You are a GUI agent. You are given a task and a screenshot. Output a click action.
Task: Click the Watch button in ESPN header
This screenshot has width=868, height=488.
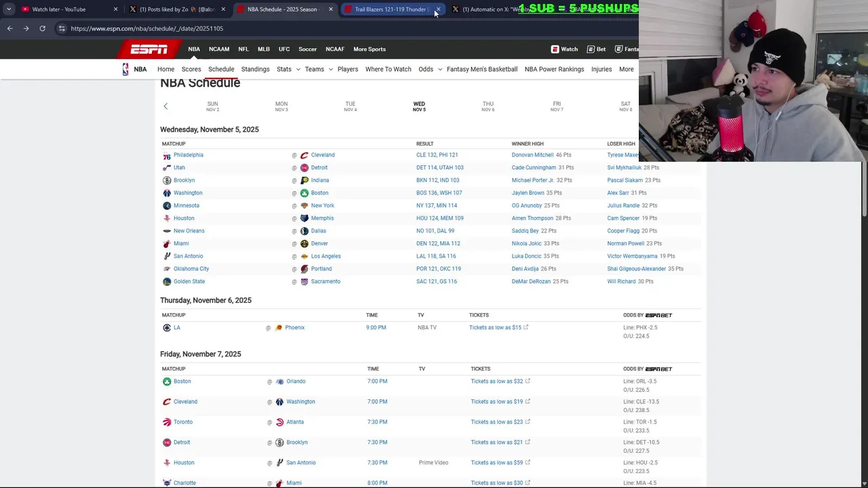click(x=564, y=49)
